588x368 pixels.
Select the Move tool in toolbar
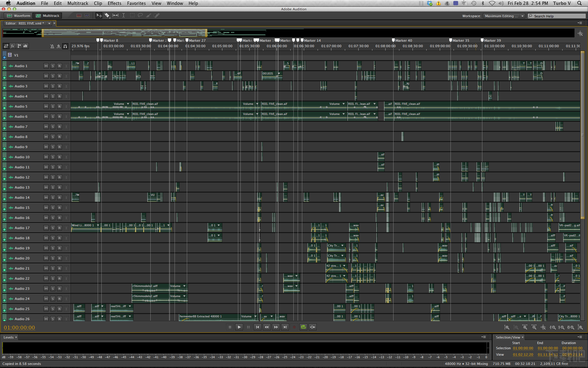[99, 15]
